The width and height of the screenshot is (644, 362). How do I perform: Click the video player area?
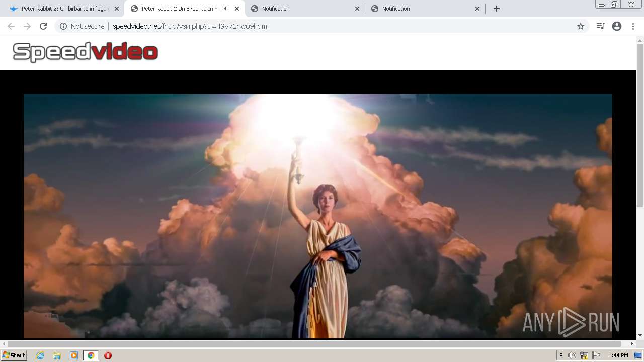(318, 216)
